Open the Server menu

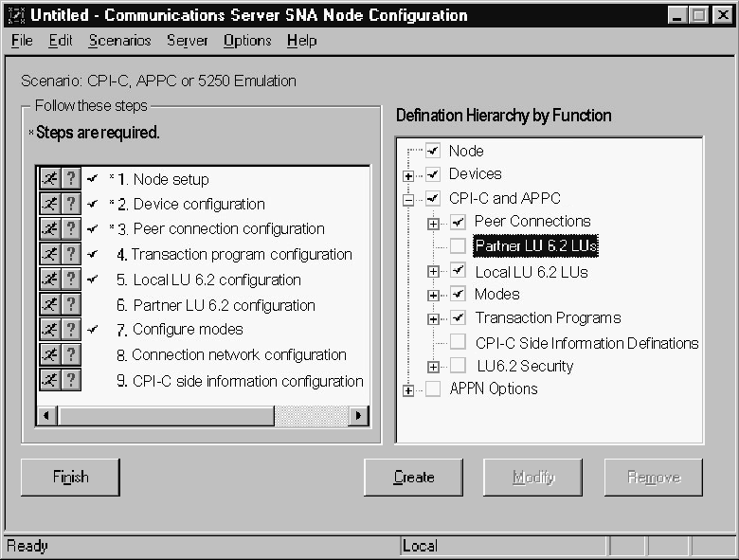(x=187, y=41)
